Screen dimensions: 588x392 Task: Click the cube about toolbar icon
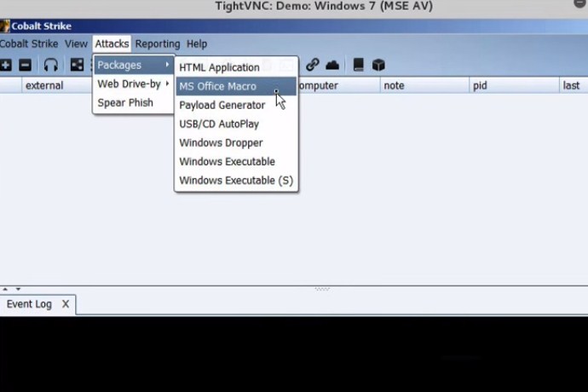tap(378, 65)
